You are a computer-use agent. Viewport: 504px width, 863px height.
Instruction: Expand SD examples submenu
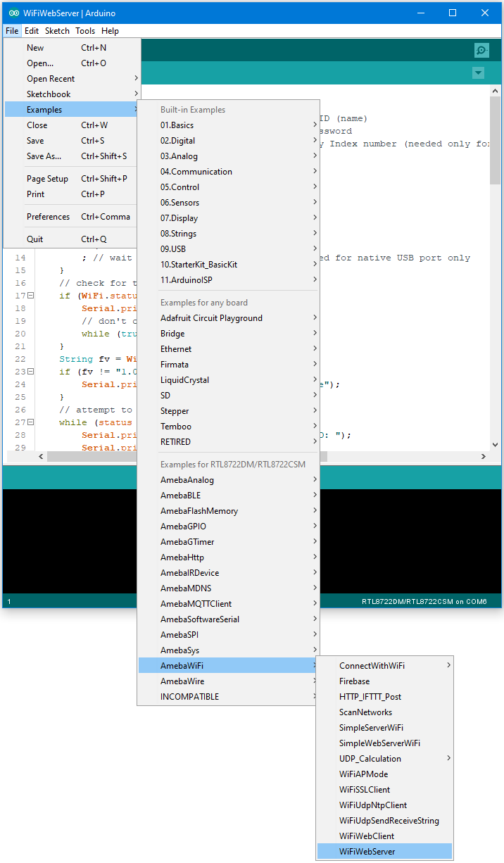pyautogui.click(x=229, y=396)
